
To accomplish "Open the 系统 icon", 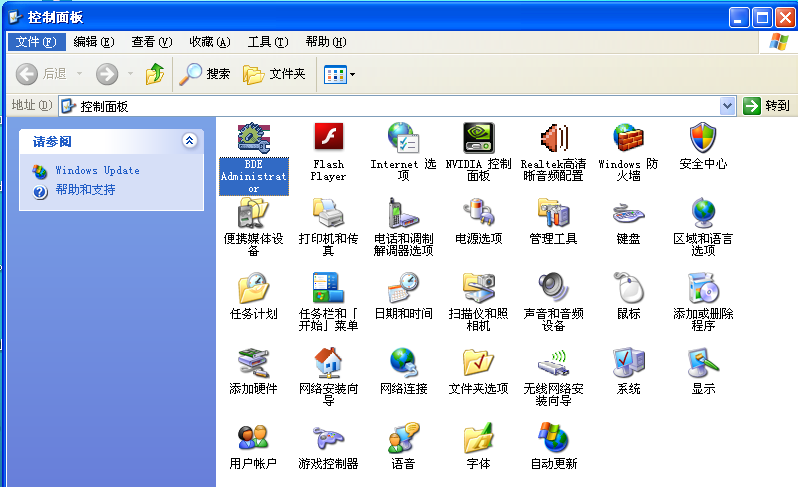I will coord(628,363).
